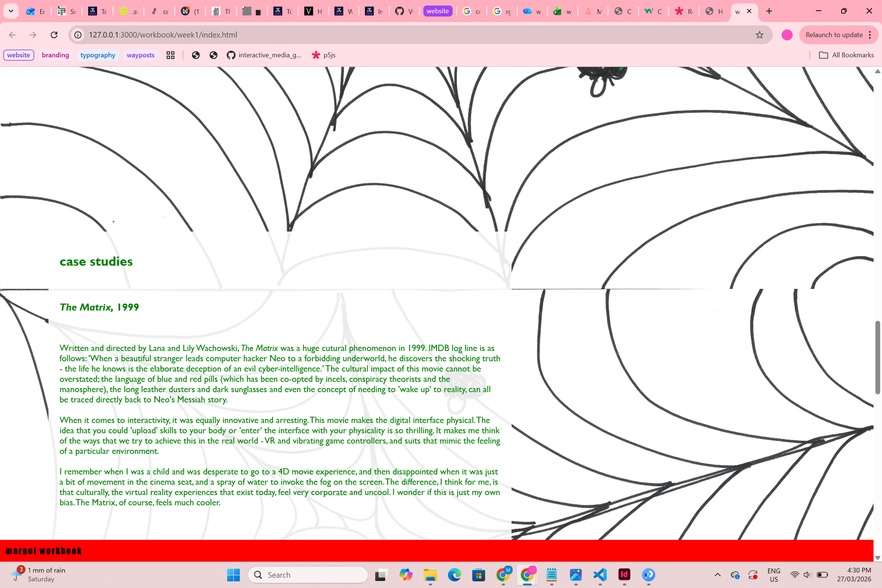Launch Adobe InDesign from taskbar
Viewport: 882px width, 588px height.
(x=624, y=574)
